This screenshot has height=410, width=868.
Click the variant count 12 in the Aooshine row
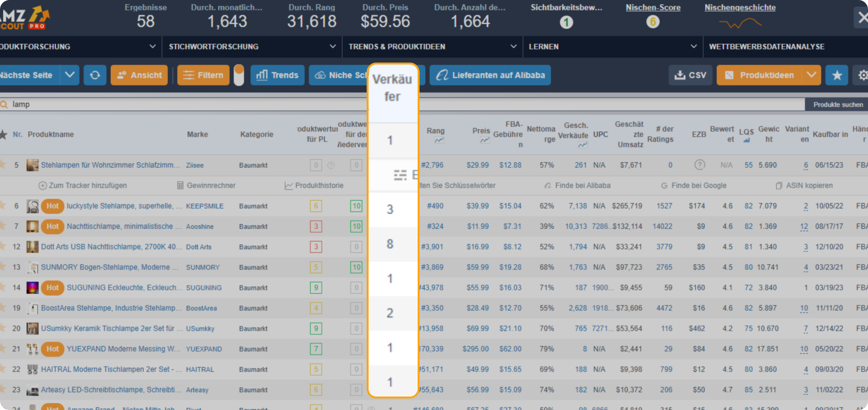point(804,227)
